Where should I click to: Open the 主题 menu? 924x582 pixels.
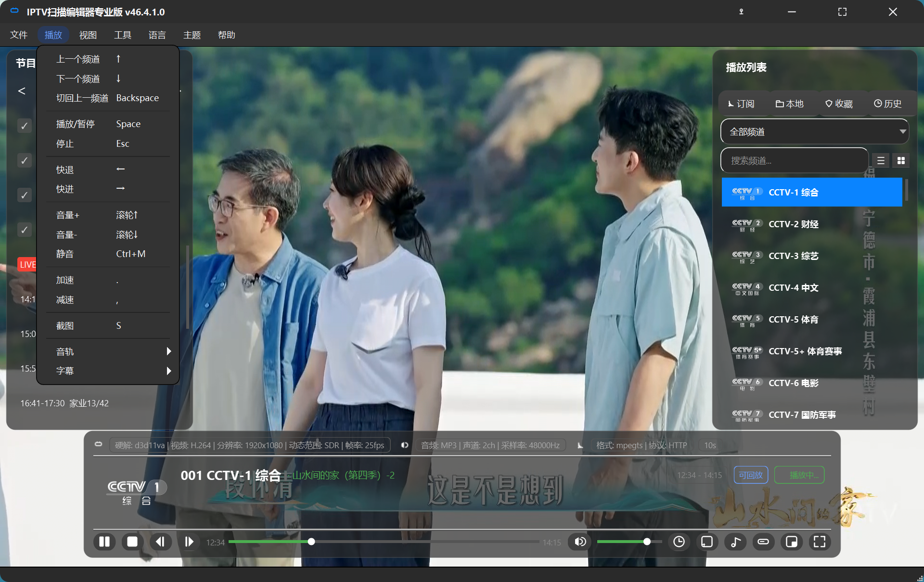coord(192,35)
